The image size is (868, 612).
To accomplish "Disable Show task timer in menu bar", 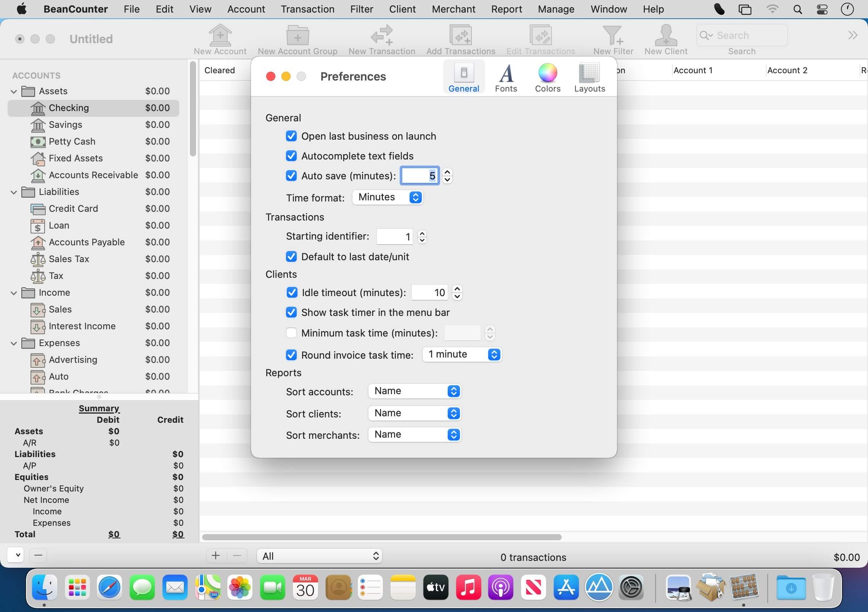I will 291,312.
